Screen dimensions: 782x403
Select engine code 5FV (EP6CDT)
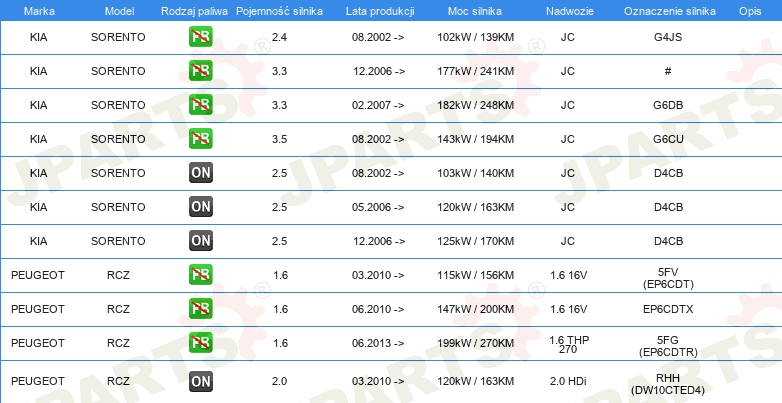coord(668,278)
